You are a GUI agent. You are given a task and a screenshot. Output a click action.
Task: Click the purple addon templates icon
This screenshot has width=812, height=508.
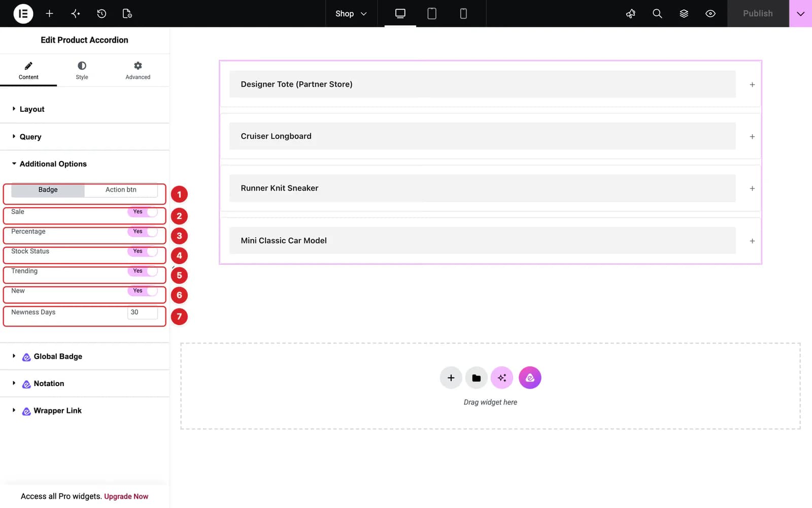point(530,378)
